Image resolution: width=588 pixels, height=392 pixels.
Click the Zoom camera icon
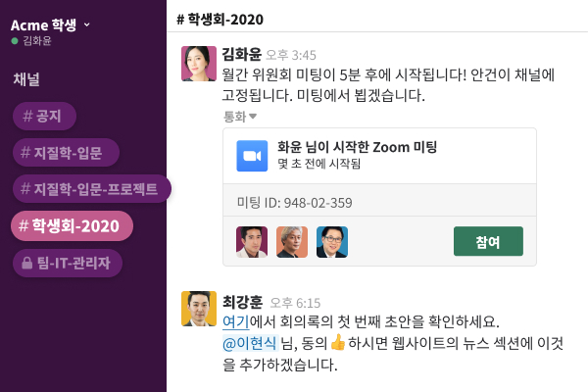coord(253,156)
